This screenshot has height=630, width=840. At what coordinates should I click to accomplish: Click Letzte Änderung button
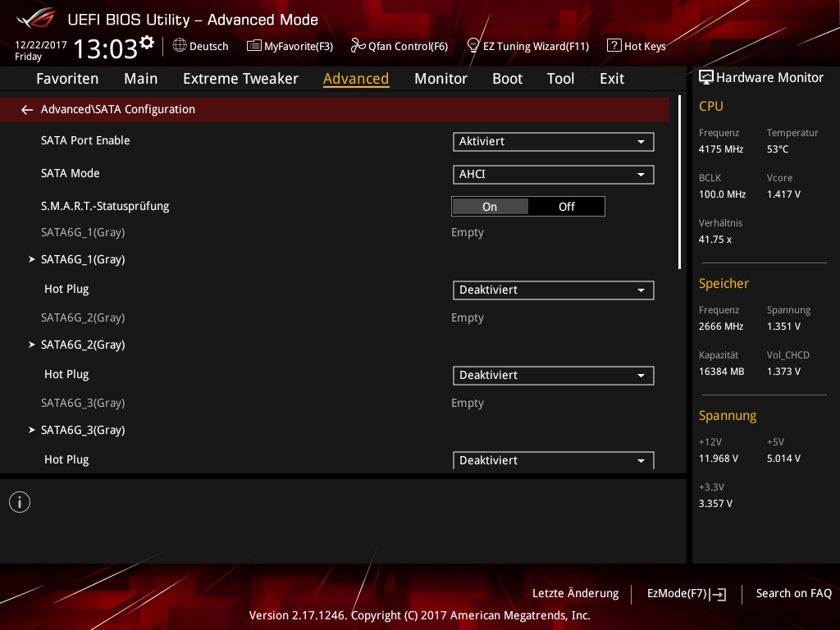[575, 594]
